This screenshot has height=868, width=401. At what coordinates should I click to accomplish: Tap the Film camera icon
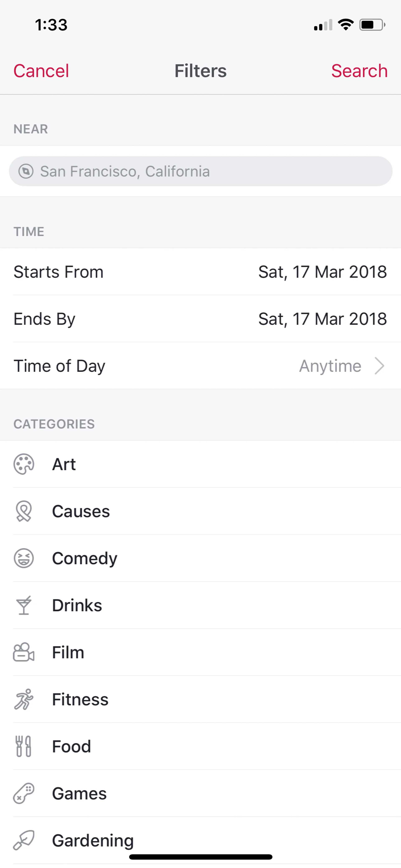pyautogui.click(x=24, y=652)
